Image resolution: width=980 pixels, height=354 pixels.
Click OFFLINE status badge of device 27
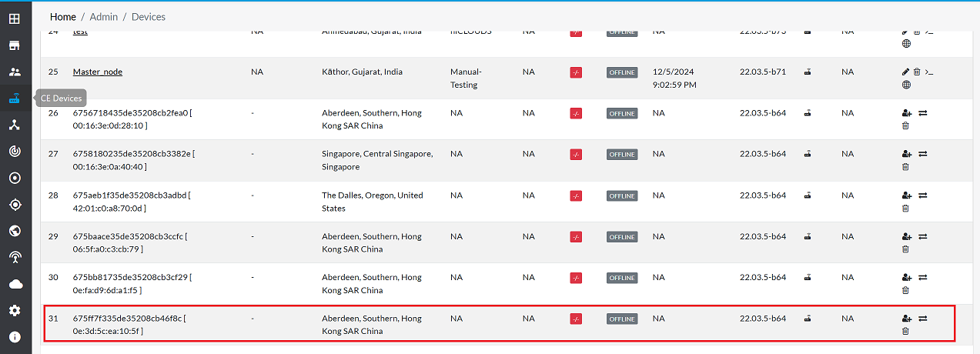tap(622, 155)
